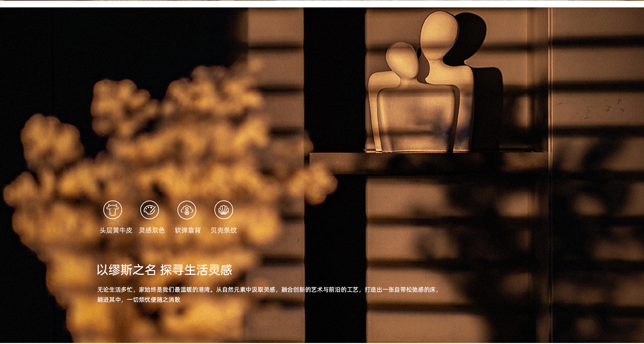Click the paint palette dual-color icon

click(150, 210)
